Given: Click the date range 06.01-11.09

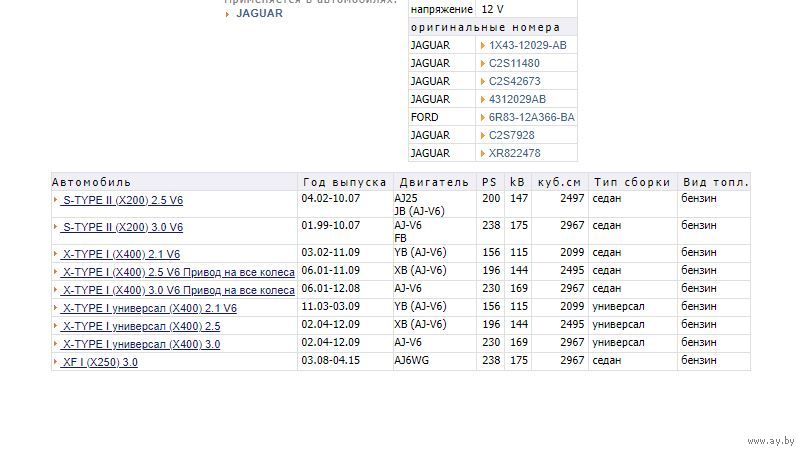Looking at the screenshot, I should pos(330,270).
